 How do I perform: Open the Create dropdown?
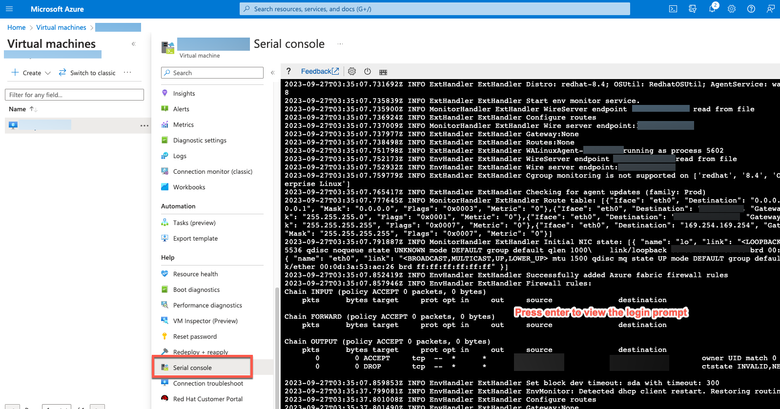pyautogui.click(x=31, y=73)
